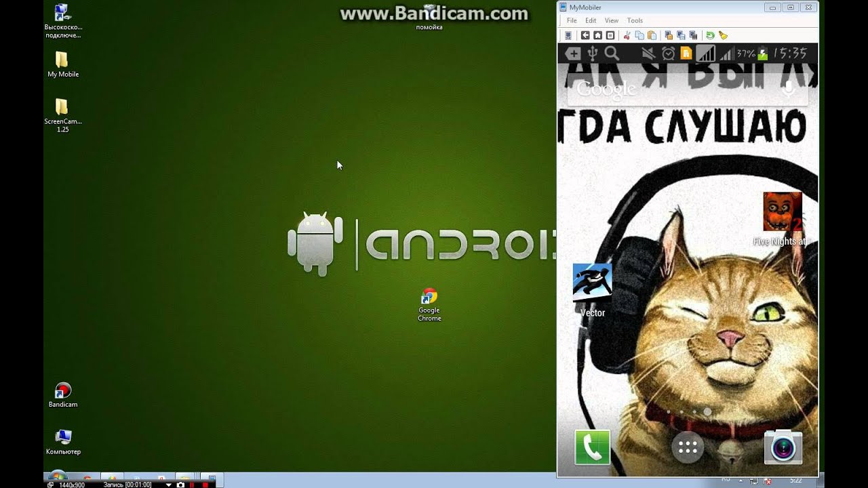Select the My Mobile desktop folder
868x488 pixels.
tap(63, 64)
